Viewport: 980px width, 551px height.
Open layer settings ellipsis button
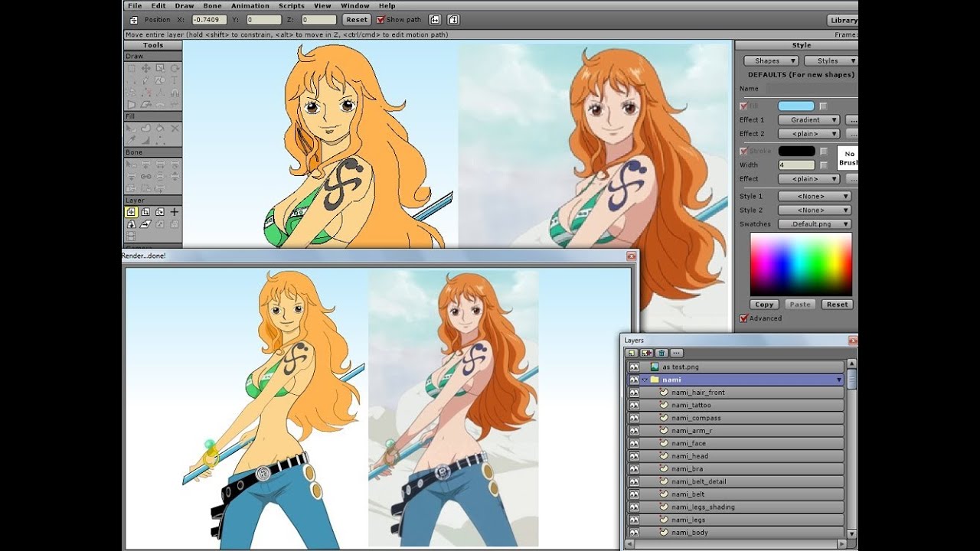(677, 353)
